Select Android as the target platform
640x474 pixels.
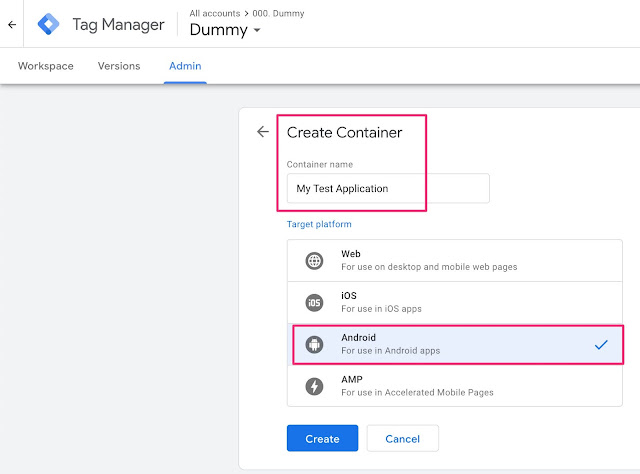(455, 344)
